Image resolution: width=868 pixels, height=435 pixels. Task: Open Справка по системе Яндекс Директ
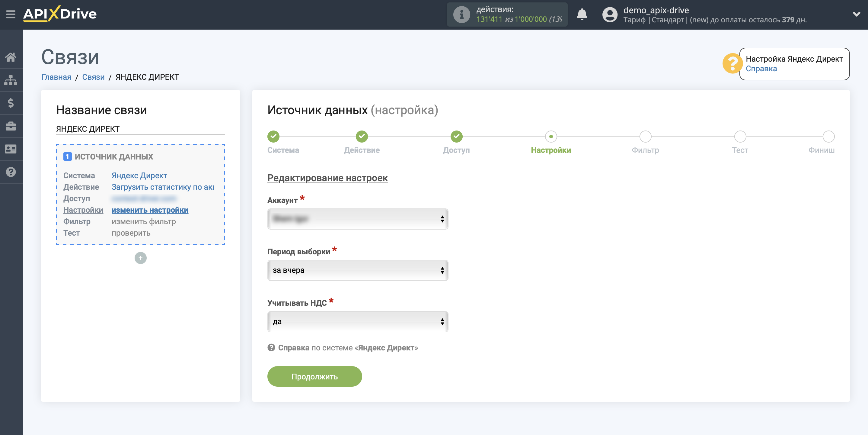tap(348, 347)
